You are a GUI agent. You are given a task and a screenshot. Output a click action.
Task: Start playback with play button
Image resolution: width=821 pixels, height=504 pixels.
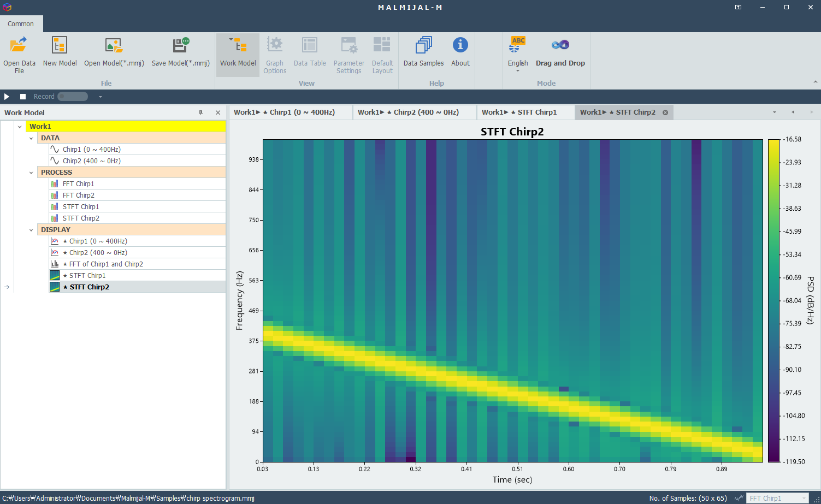click(7, 97)
